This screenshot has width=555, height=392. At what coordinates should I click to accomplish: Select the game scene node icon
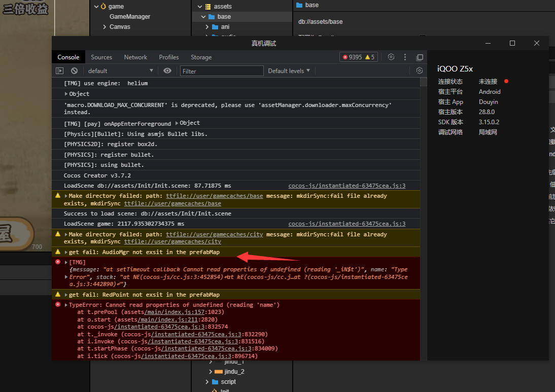[x=103, y=6]
